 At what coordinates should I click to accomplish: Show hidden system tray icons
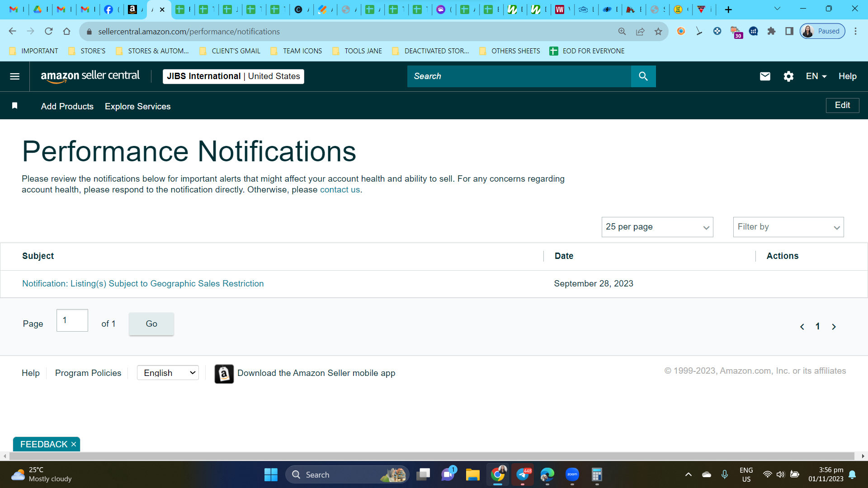tap(688, 474)
